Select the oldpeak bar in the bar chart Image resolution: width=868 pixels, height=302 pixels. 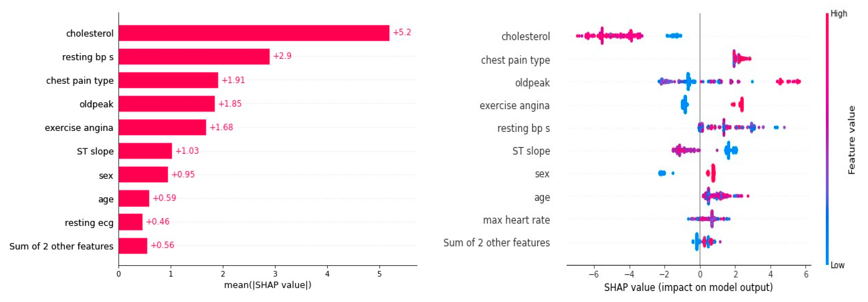[166, 104]
